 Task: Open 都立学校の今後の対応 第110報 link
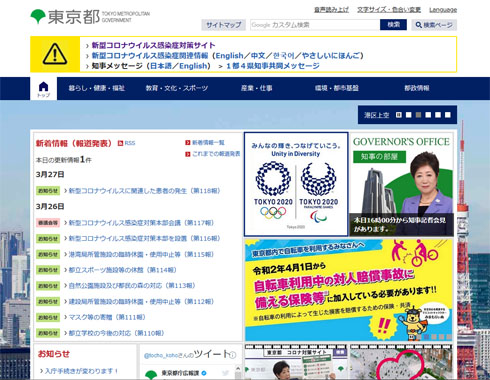click(116, 333)
